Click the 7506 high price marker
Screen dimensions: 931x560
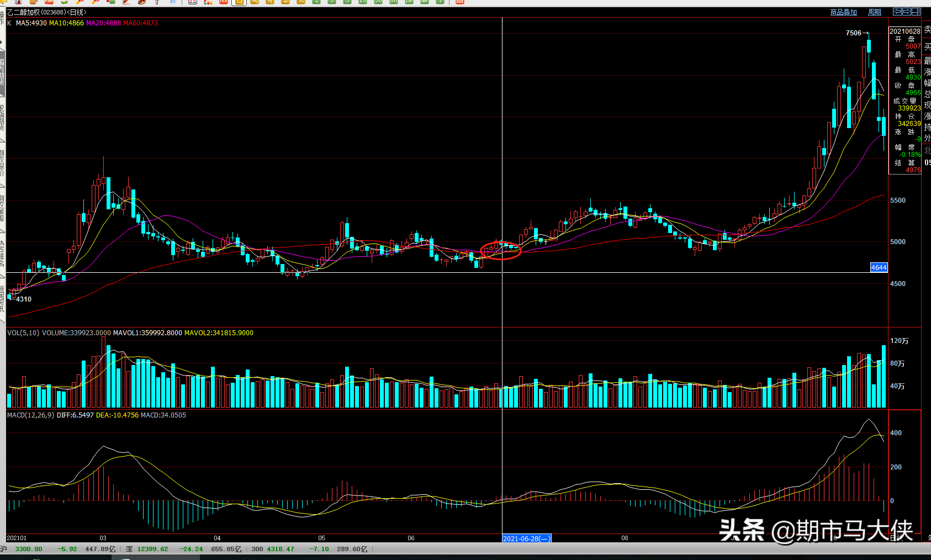pyautogui.click(x=854, y=33)
